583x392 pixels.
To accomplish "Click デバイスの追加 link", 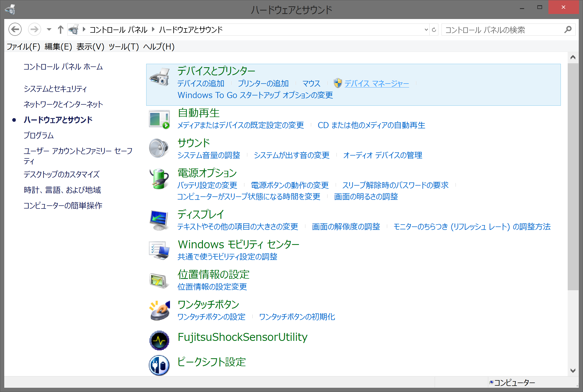I will point(201,84).
